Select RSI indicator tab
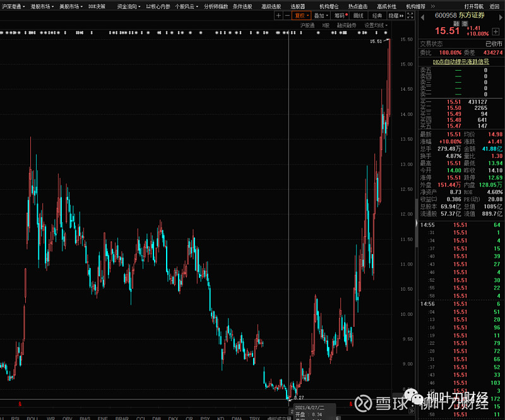The height and width of the screenshot is (420, 505). pos(15,418)
